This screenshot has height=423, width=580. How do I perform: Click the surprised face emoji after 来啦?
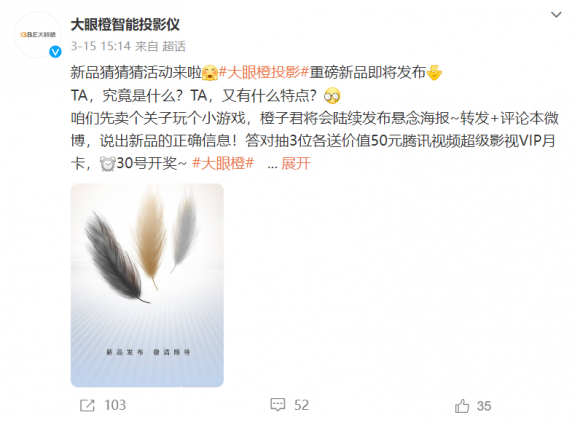coord(210,72)
